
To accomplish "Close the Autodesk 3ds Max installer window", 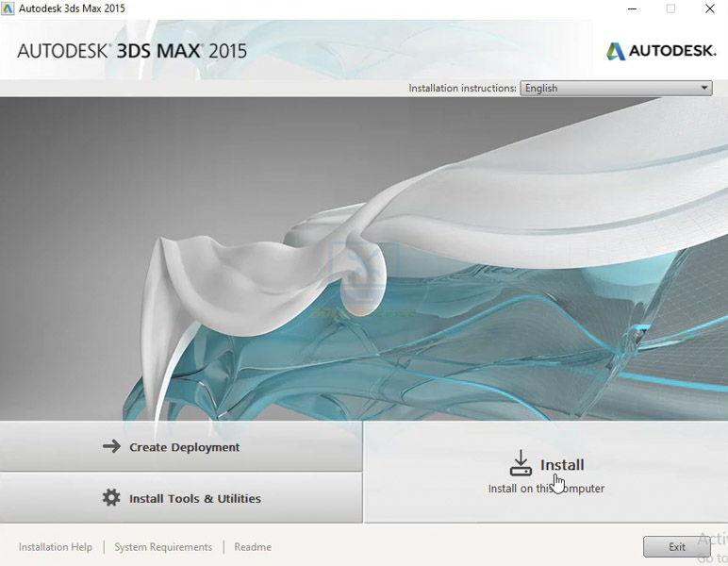I will point(710,9).
